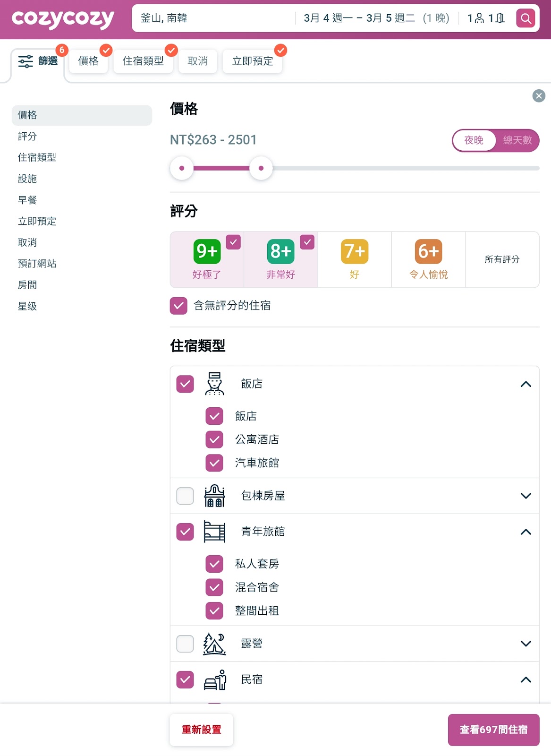Uncheck the 民宿 checkbox
551x756 pixels.
pos(185,680)
